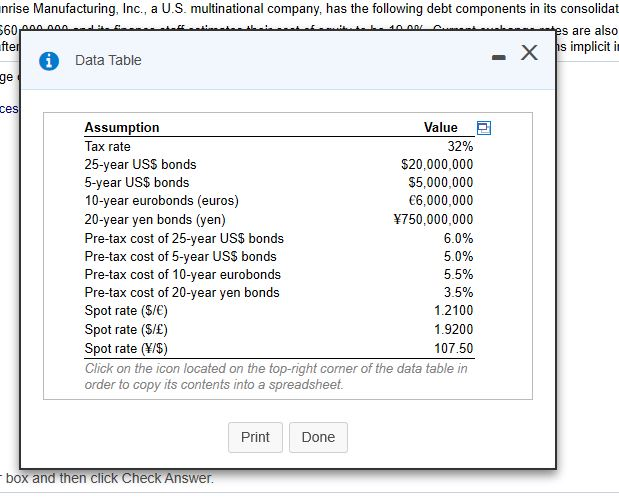This screenshot has width=619, height=498.
Task: Click the €6,000,000 value
Action: [x=441, y=201]
